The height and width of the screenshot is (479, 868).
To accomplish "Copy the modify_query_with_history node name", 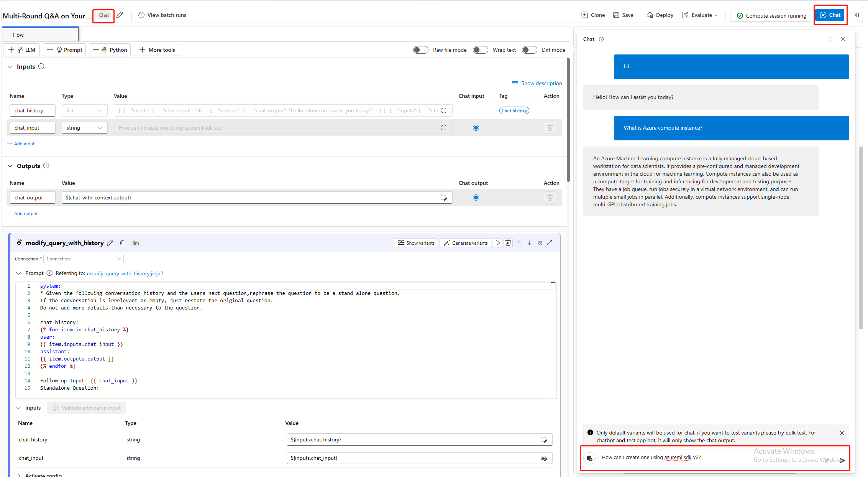I will (x=122, y=243).
